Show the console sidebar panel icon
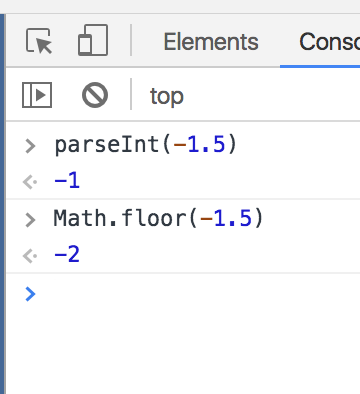The width and height of the screenshot is (360, 394). click(37, 95)
